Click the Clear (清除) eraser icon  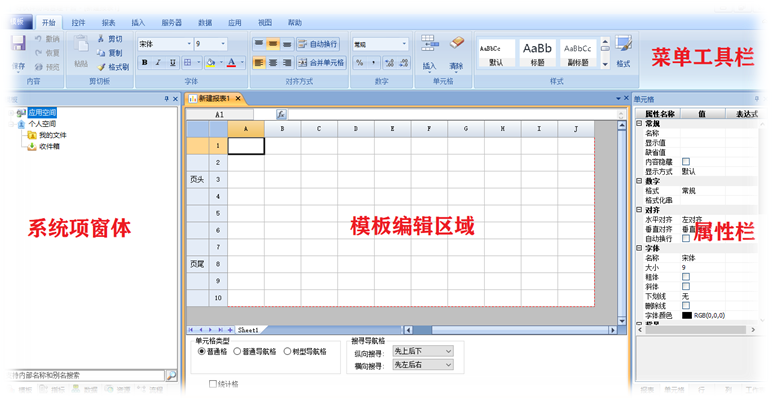click(x=457, y=43)
